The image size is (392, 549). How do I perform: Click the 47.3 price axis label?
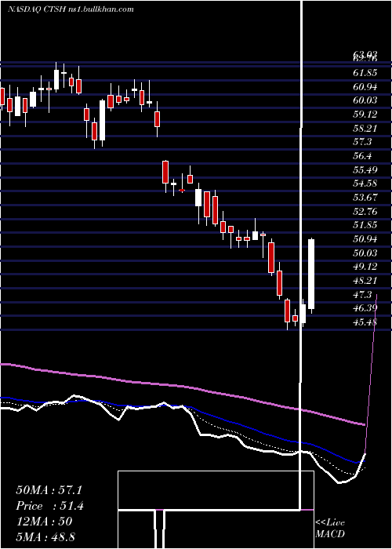[362, 295]
